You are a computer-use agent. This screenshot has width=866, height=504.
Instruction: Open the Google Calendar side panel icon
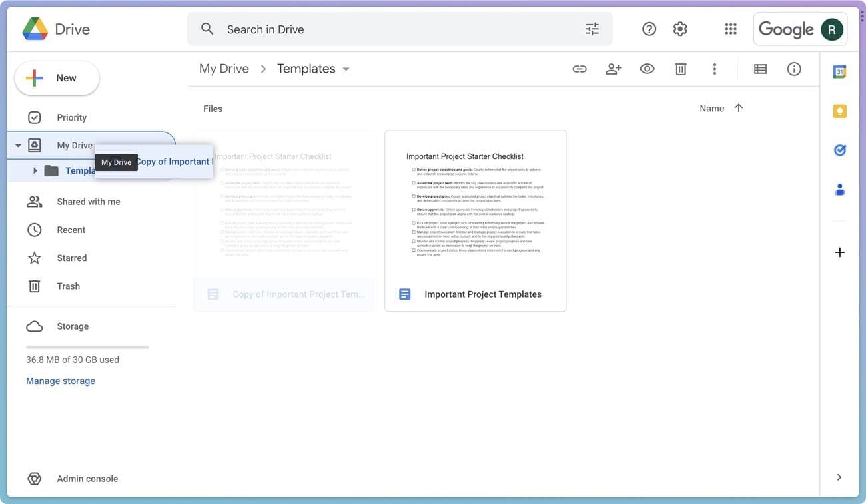(x=839, y=72)
